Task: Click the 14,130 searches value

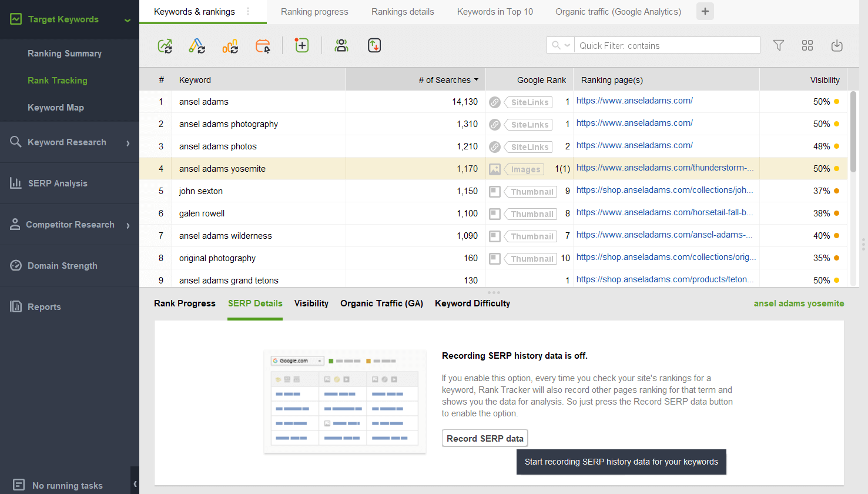Action: pyautogui.click(x=465, y=102)
